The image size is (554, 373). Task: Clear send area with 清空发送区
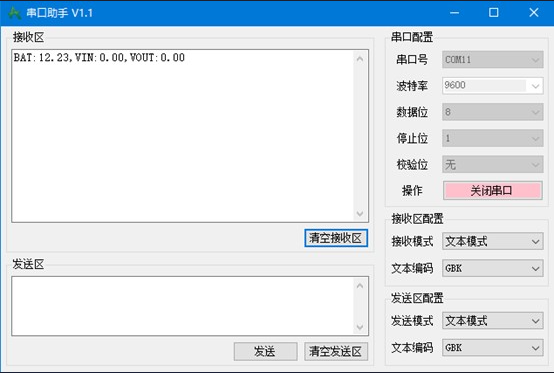336,351
